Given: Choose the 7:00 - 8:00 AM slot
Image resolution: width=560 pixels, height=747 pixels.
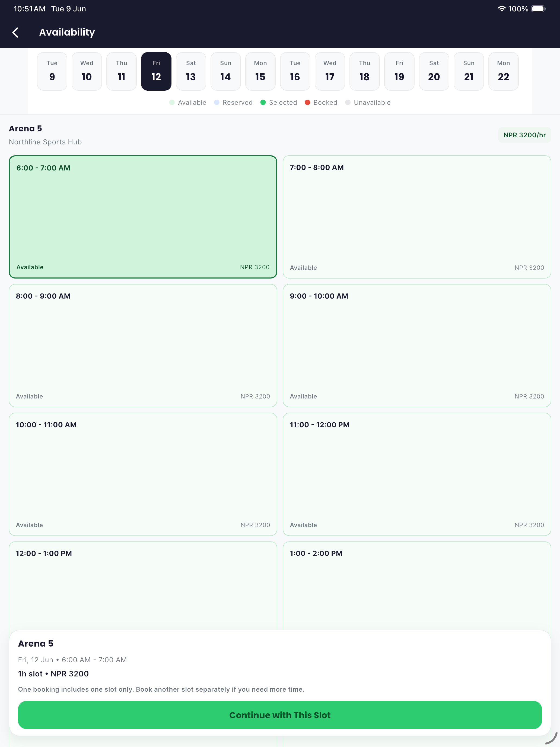Looking at the screenshot, I should 417,217.
